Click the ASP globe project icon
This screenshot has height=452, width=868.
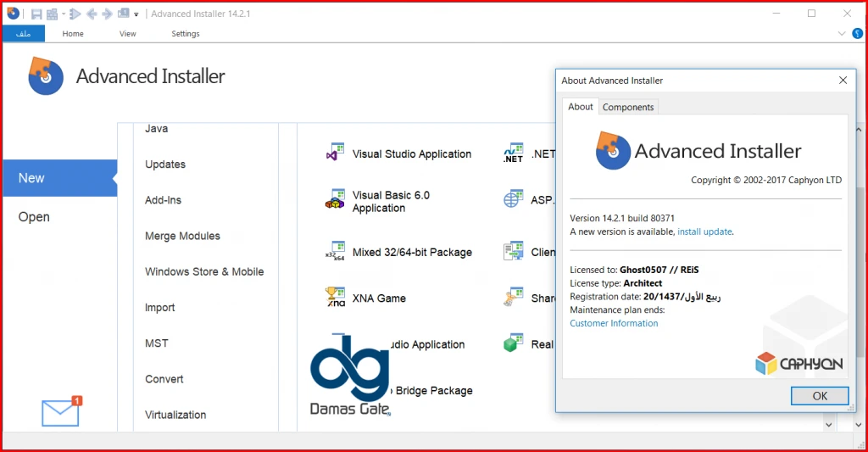(x=514, y=198)
